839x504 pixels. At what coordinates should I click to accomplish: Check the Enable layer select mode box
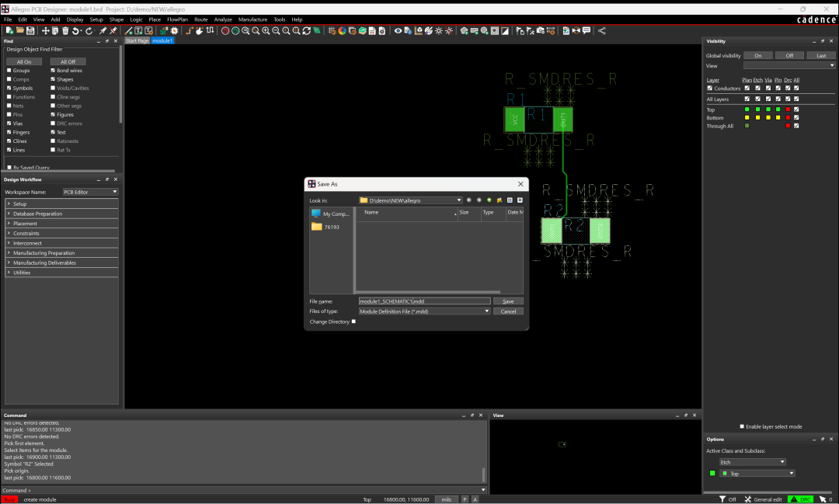coord(742,426)
